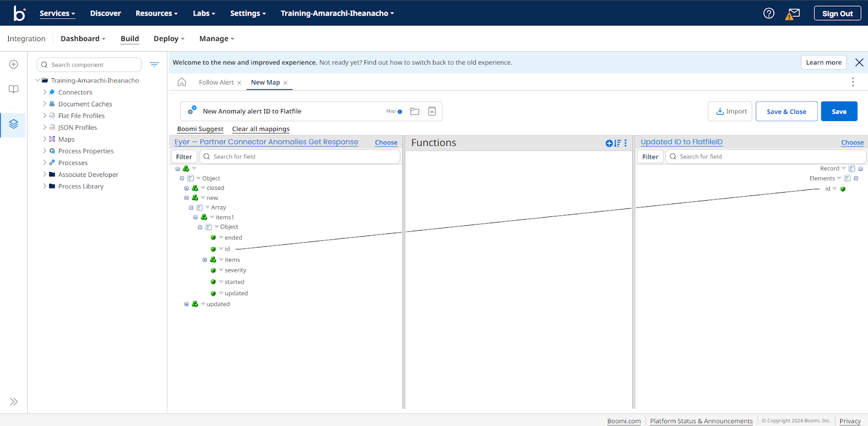Click the Map info indicator icon
Screen dimensions: 868x426
coord(400,112)
